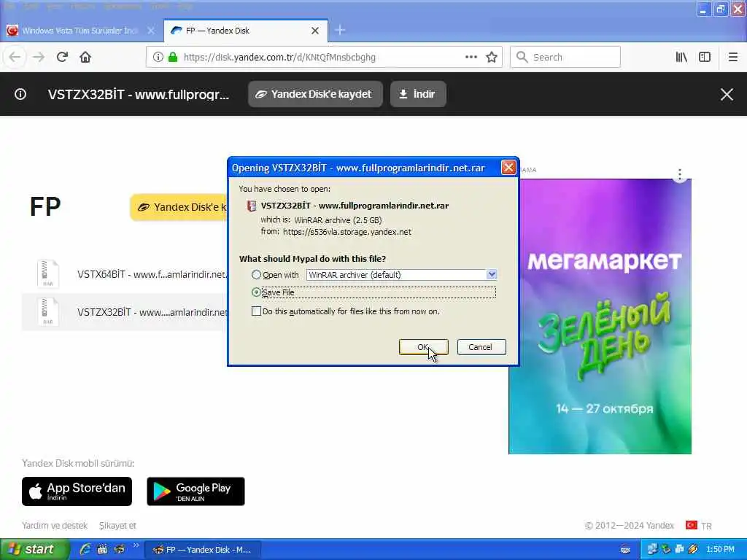
Task: Close the Windows Vista tab
Action: (x=151, y=31)
